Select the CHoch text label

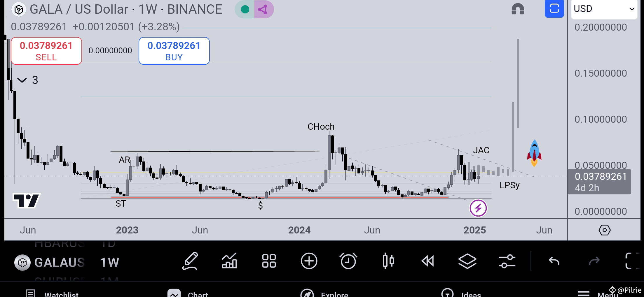click(321, 127)
